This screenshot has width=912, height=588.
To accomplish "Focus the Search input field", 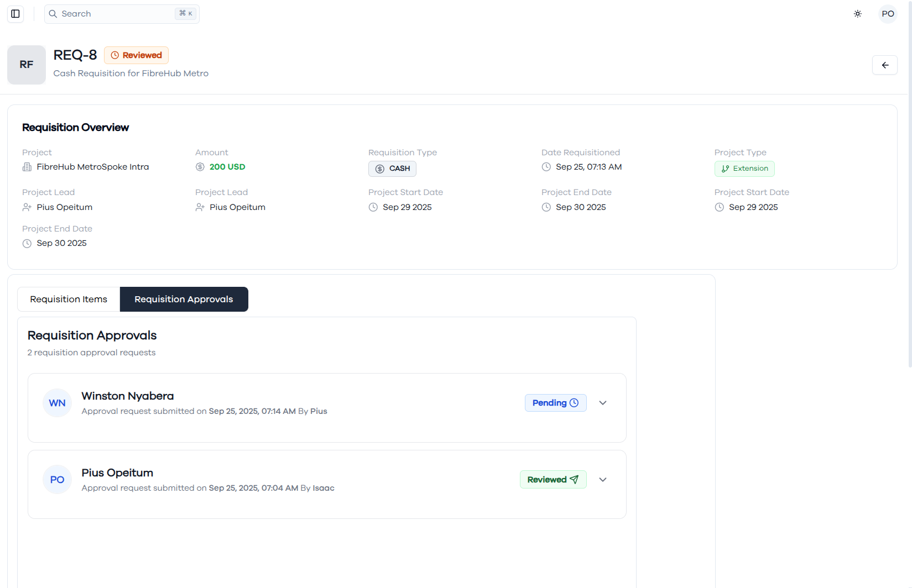I will click(122, 14).
